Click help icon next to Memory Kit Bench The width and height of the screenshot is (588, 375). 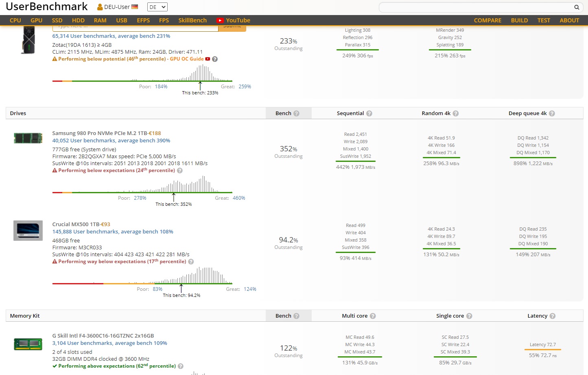(x=296, y=316)
